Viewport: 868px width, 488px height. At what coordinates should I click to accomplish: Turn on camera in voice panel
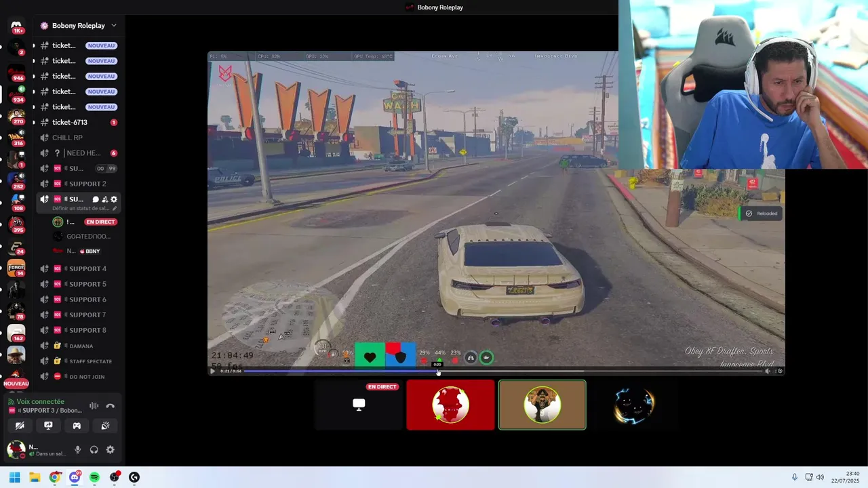point(20,426)
